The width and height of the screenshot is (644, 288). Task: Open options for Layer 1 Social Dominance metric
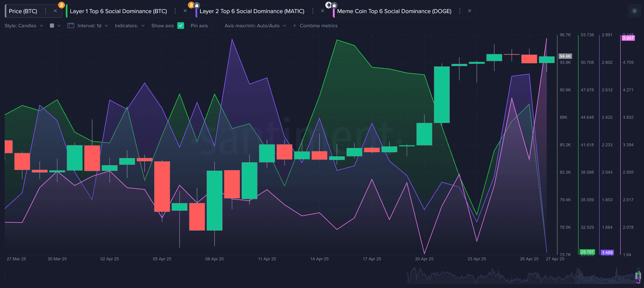[175, 11]
